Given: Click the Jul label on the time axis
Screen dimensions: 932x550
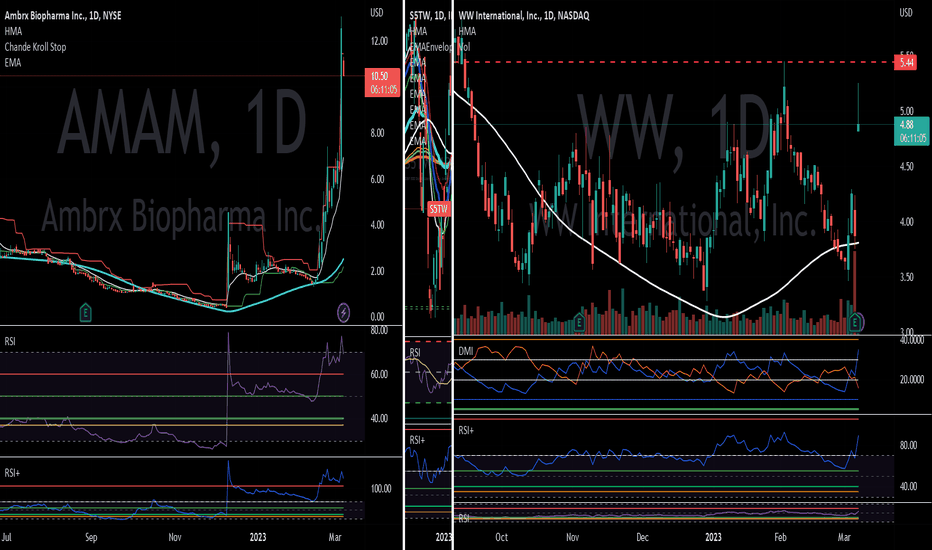Looking at the screenshot, I should [x=7, y=538].
